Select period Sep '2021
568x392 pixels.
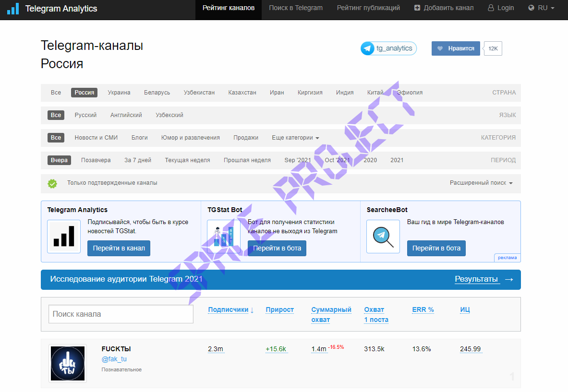click(x=298, y=160)
